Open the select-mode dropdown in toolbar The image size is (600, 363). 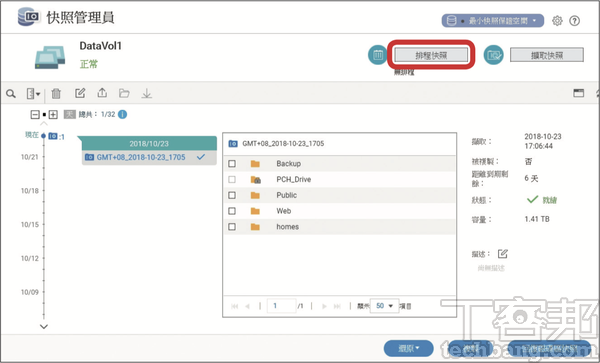tap(33, 93)
